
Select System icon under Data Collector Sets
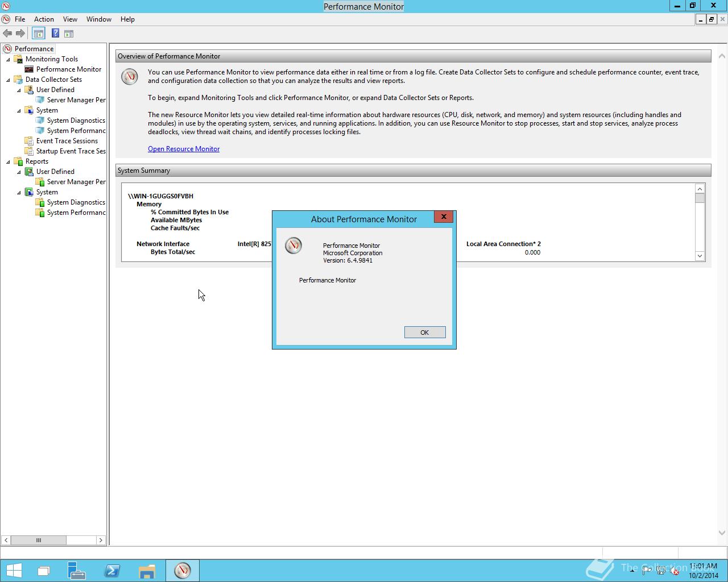point(29,110)
